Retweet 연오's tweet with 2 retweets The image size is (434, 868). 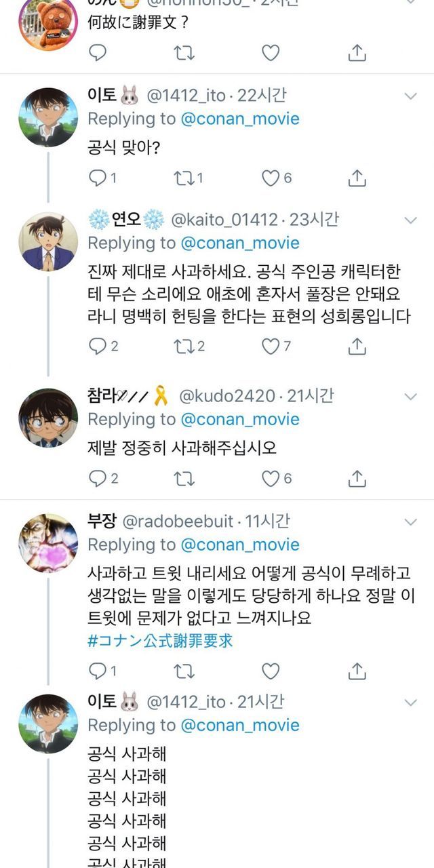point(184,346)
